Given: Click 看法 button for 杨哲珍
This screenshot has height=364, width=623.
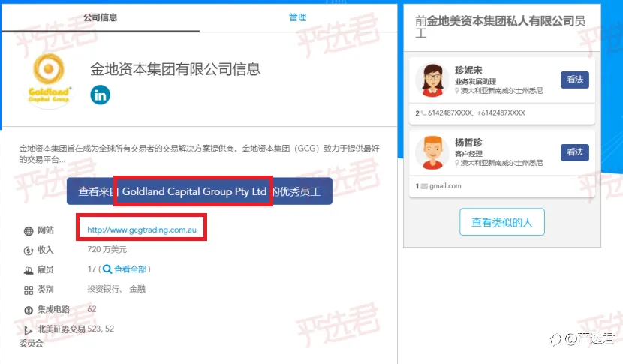Looking at the screenshot, I should tap(574, 152).
